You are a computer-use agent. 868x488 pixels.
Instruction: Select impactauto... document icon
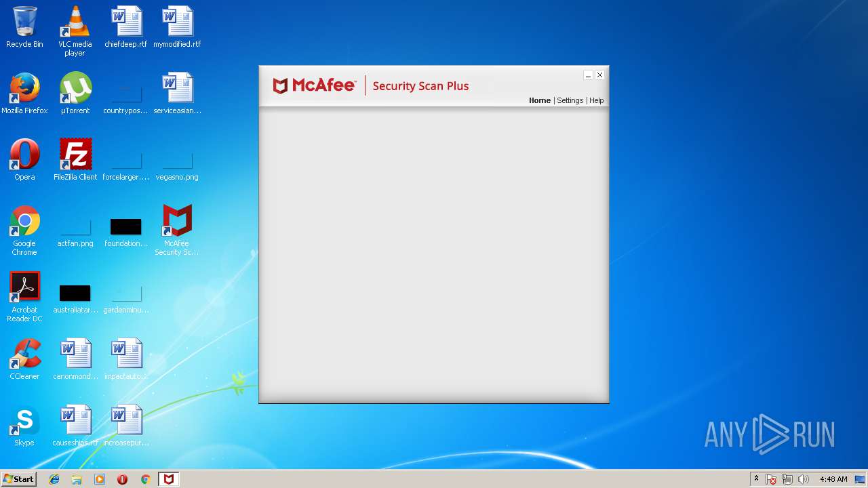coord(126,359)
